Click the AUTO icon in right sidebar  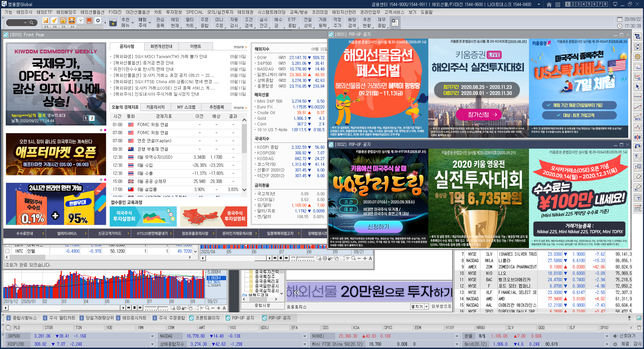click(x=638, y=117)
